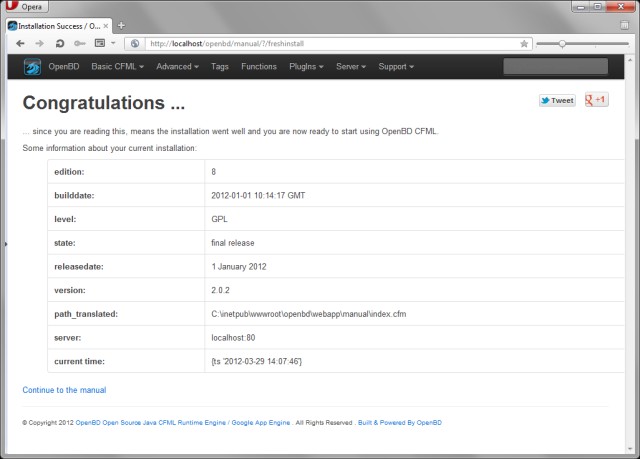Expand the Advanced menu
The height and width of the screenshot is (459, 640).
coord(178,67)
